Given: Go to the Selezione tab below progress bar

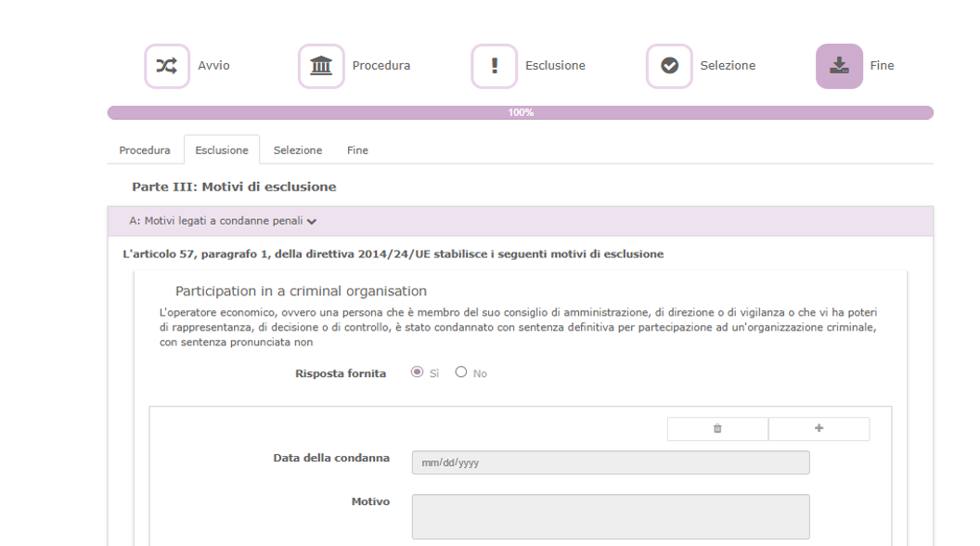Looking at the screenshot, I should (x=298, y=150).
